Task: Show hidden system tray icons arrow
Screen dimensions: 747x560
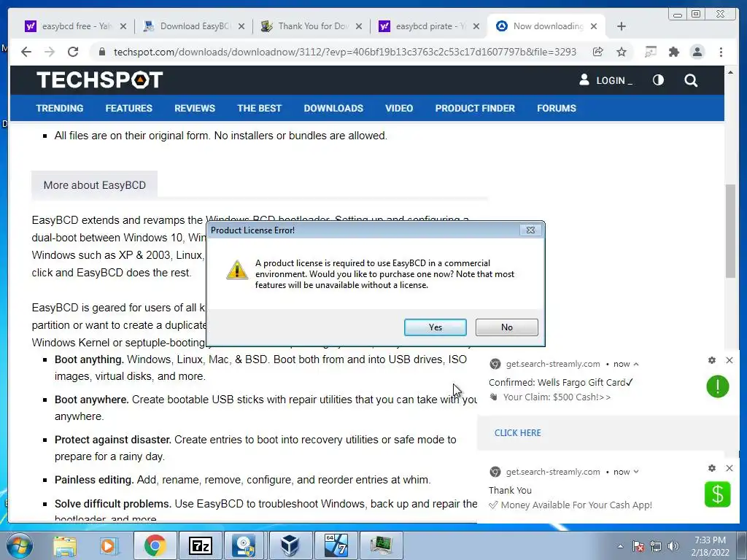Action: click(620, 546)
